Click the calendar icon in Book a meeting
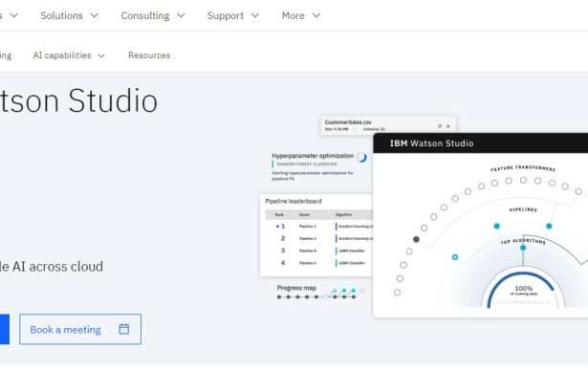The height and width of the screenshot is (392, 588). point(123,329)
